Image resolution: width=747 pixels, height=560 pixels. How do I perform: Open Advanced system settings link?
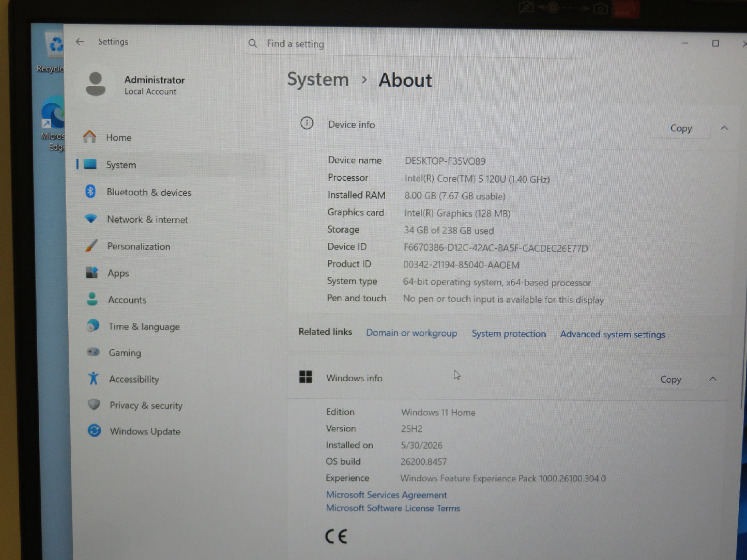click(613, 334)
